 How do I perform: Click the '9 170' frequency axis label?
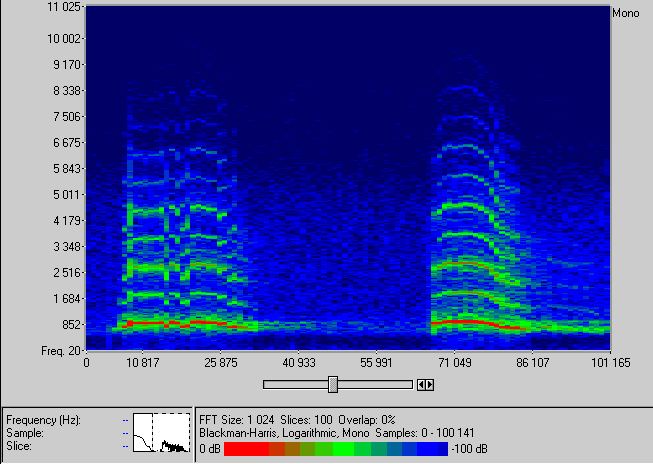coord(67,65)
